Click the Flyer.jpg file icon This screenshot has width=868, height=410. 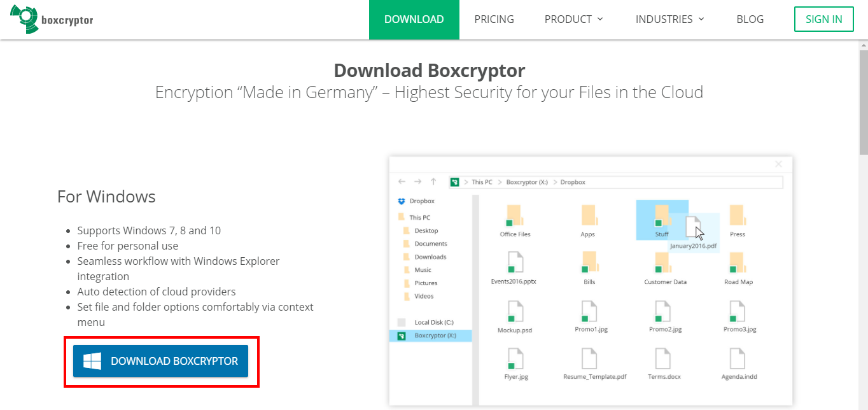pyautogui.click(x=514, y=358)
